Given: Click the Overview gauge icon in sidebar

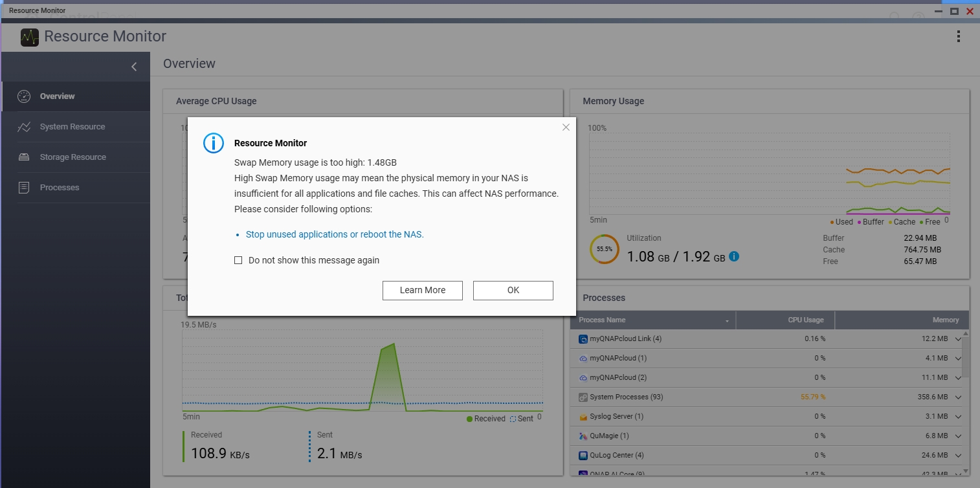Looking at the screenshot, I should (x=24, y=96).
